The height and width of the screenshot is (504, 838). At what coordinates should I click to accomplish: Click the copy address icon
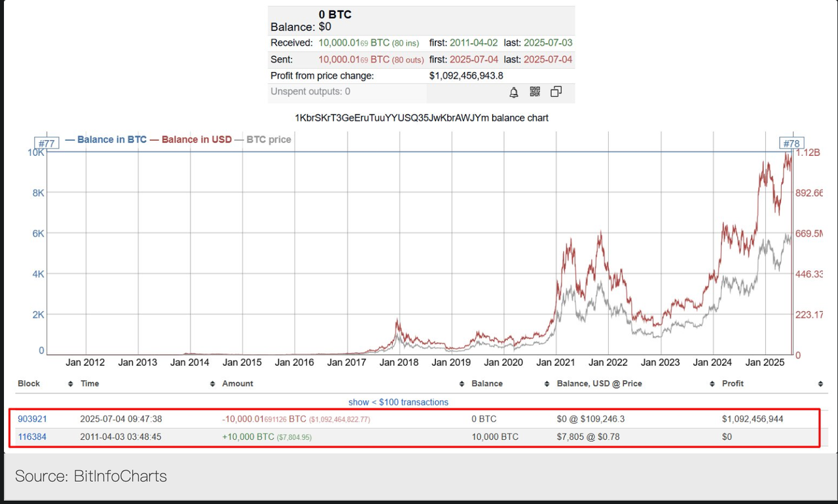pos(556,92)
